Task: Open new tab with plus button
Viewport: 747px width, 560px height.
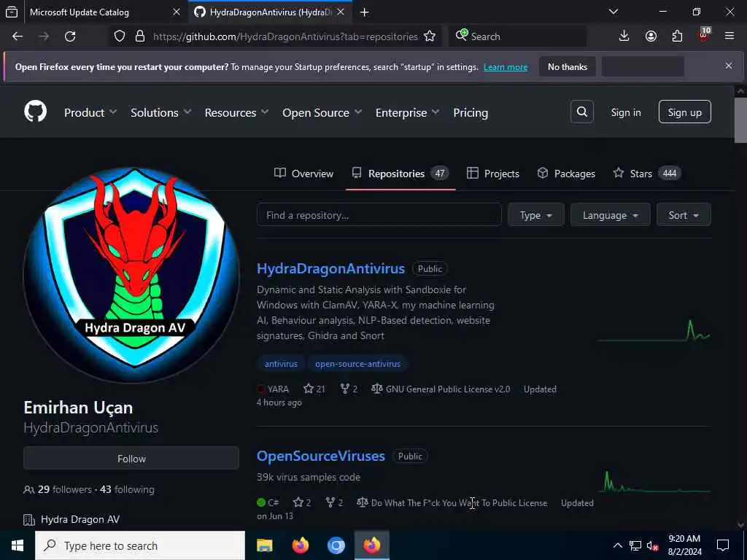Action: coord(365,12)
